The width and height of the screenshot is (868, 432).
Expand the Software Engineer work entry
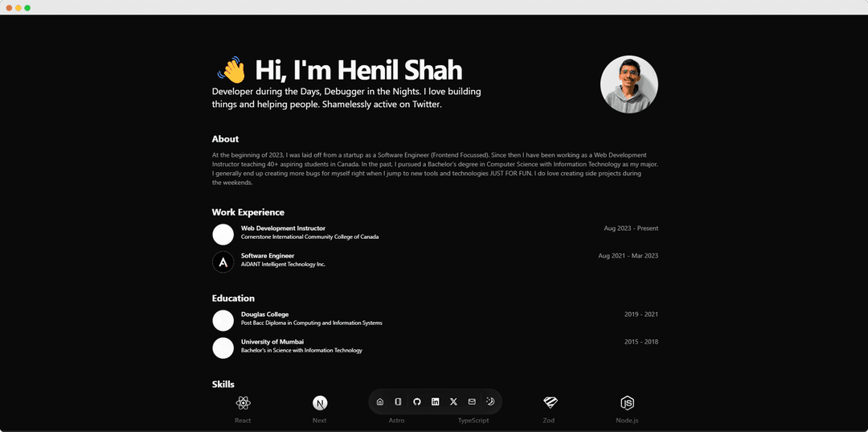point(268,256)
